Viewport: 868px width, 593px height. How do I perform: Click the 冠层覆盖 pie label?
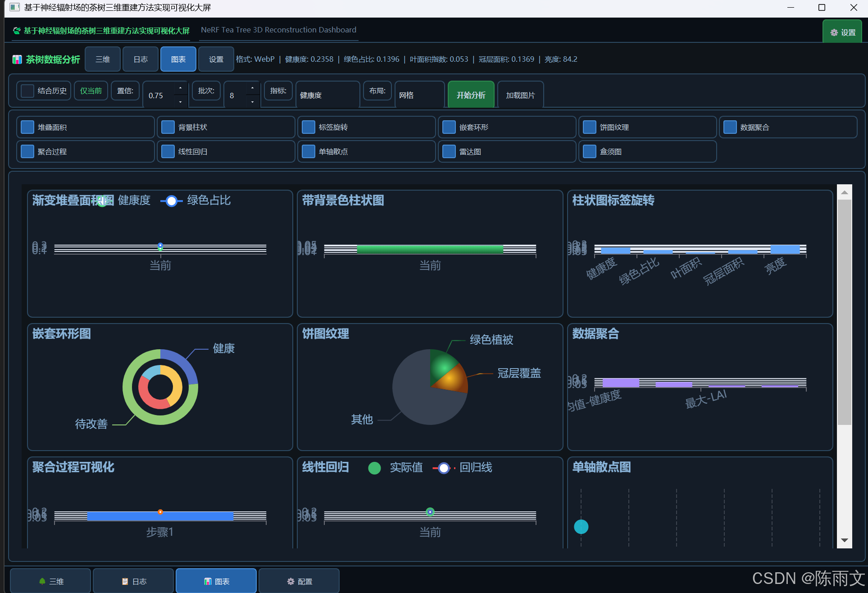click(519, 373)
